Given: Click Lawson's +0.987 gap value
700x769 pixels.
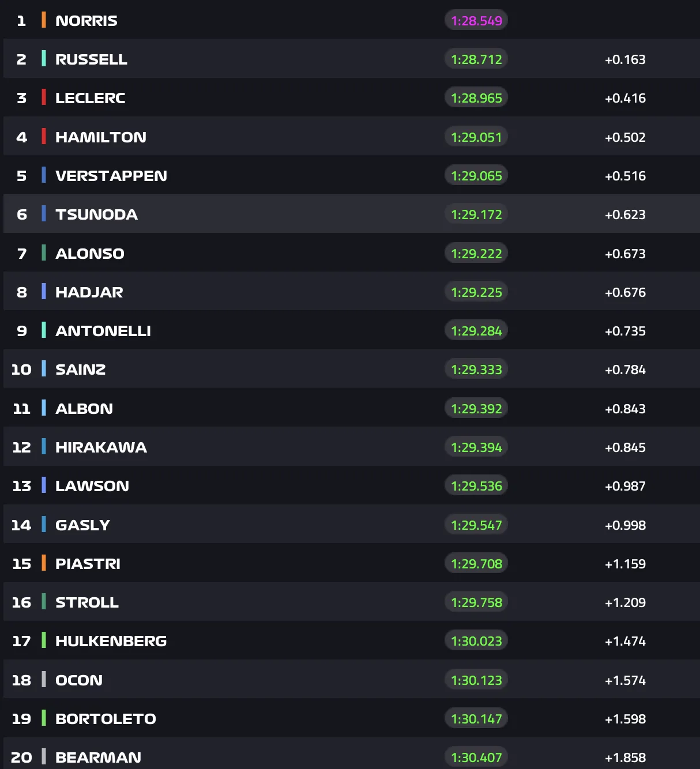Looking at the screenshot, I should click(x=625, y=486).
